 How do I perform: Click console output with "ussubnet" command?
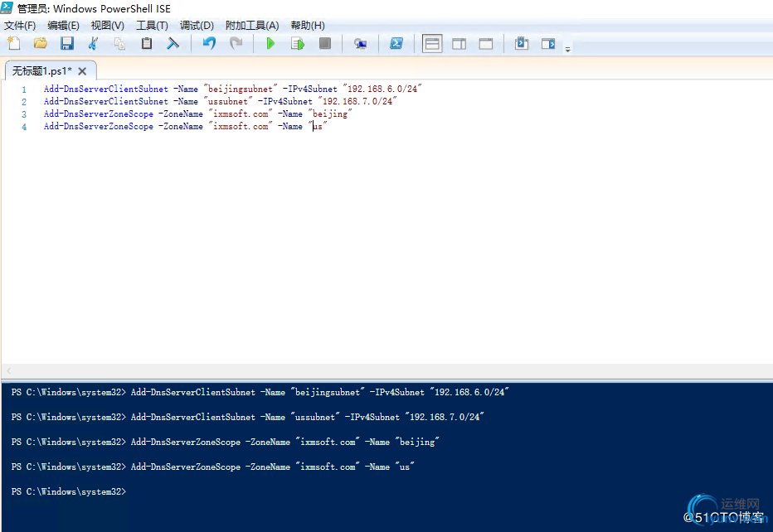(247, 417)
